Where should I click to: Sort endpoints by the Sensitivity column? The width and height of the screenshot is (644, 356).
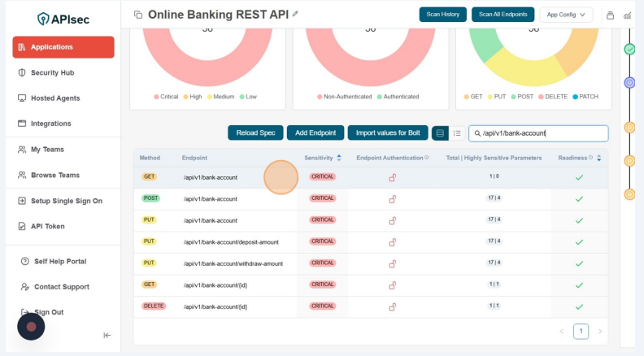pos(338,158)
